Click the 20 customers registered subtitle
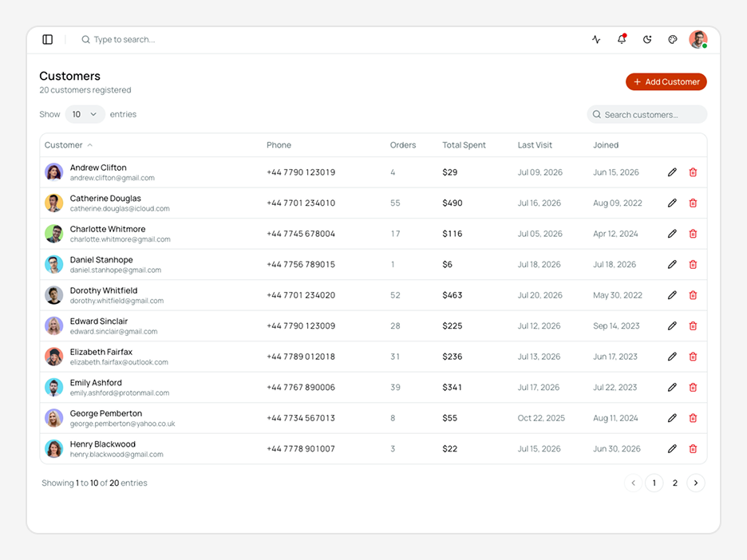Viewport: 747px width, 560px height. tap(85, 90)
